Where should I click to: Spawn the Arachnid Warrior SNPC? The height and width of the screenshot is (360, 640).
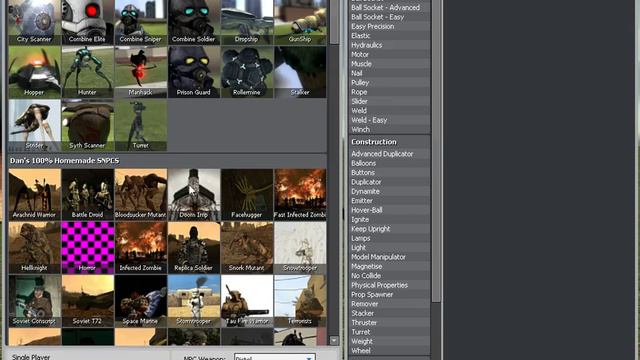tap(34, 195)
